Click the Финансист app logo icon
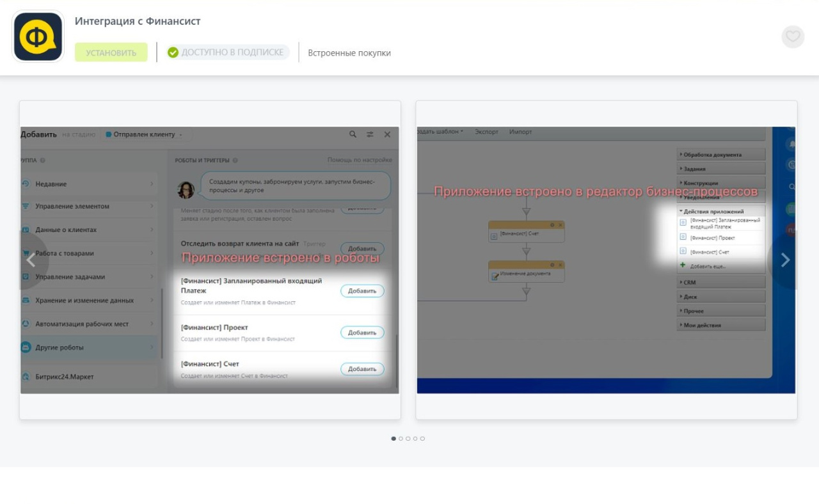Screen dimensions: 819x504 [x=38, y=36]
